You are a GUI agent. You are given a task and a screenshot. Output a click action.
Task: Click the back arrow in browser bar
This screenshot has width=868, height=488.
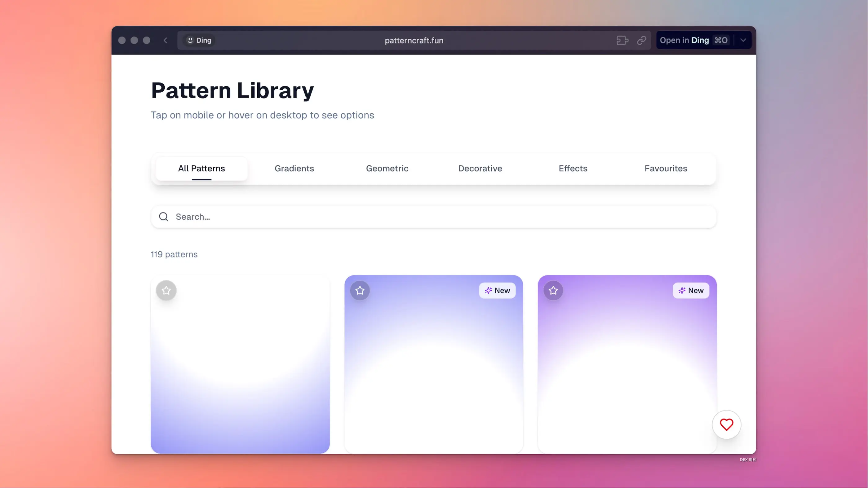(x=166, y=40)
